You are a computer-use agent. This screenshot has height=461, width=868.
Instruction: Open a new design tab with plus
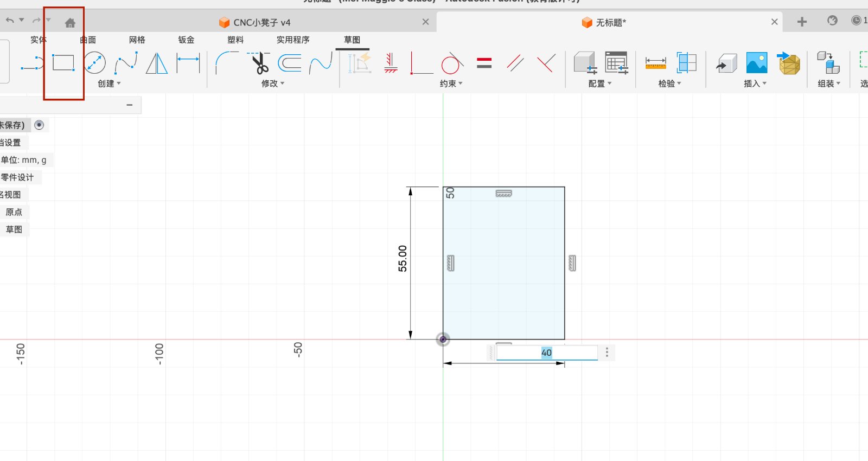802,22
